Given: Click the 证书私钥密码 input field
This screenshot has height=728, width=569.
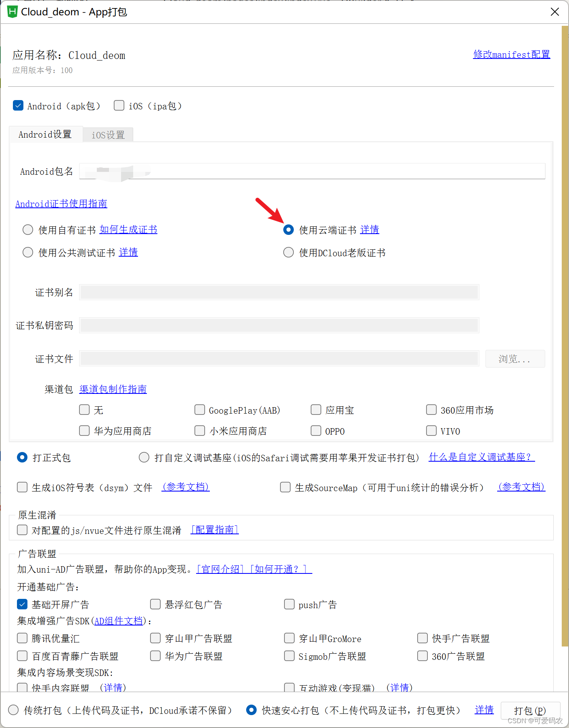Looking at the screenshot, I should click(279, 325).
